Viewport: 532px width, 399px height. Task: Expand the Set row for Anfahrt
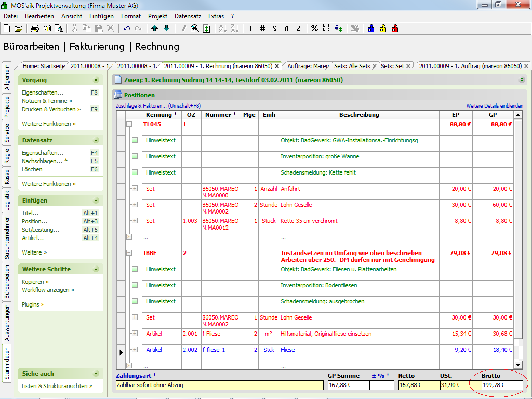point(135,189)
